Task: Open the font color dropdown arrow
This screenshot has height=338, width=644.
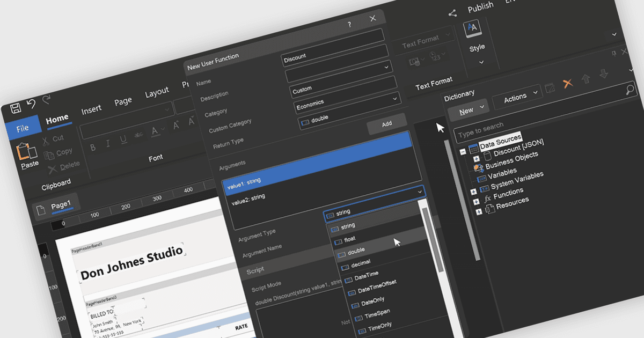Action: (163, 129)
